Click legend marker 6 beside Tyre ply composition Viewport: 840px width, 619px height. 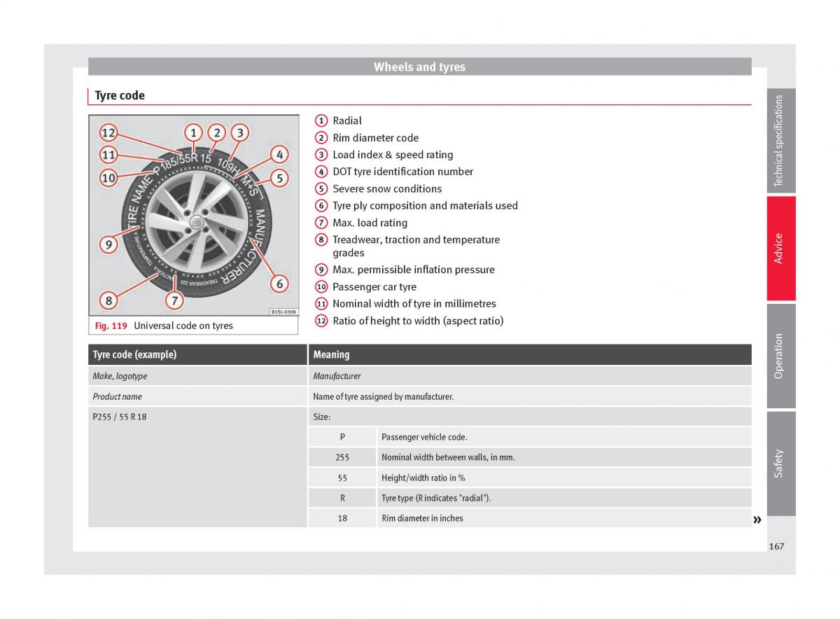pos(321,206)
